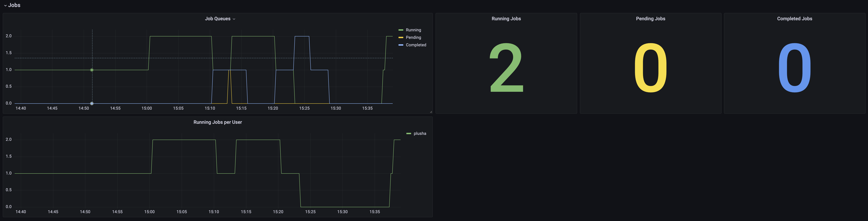This screenshot has height=221, width=868.
Task: Click the blue Completed Jobs value 0
Action: (795, 68)
